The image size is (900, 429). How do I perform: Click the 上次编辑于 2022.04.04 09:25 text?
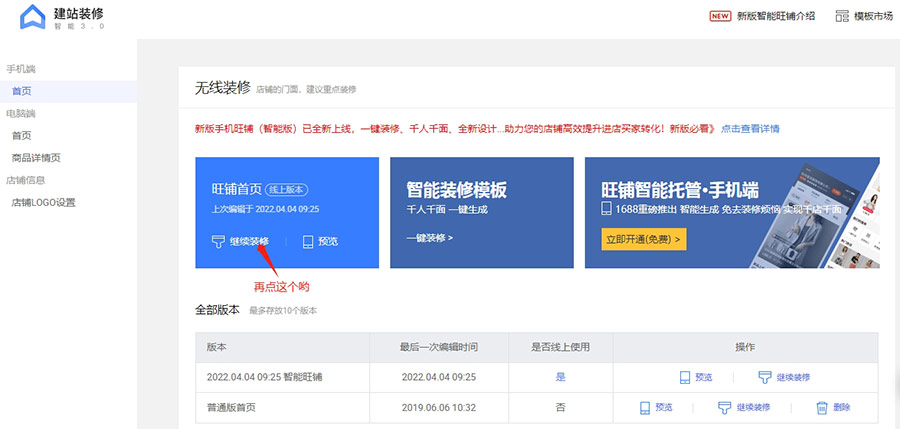[x=265, y=209]
